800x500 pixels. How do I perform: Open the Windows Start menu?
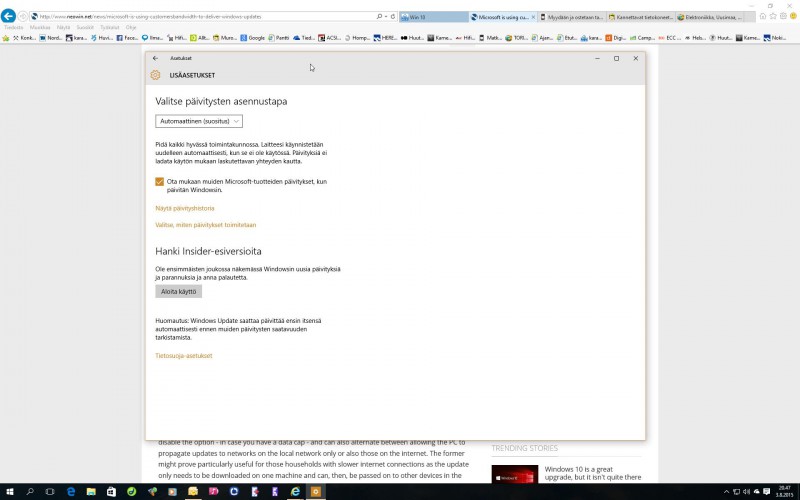[x=8, y=492]
